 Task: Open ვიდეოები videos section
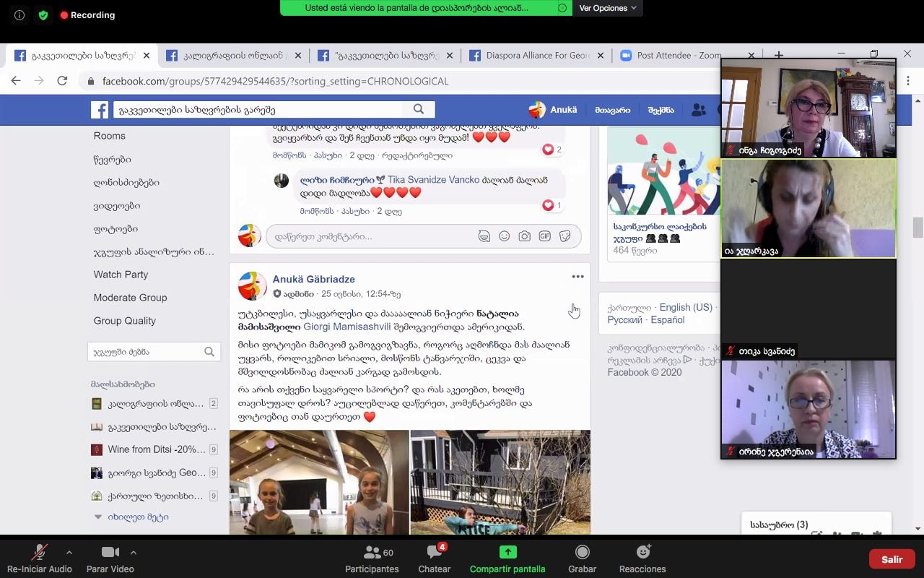tap(117, 206)
